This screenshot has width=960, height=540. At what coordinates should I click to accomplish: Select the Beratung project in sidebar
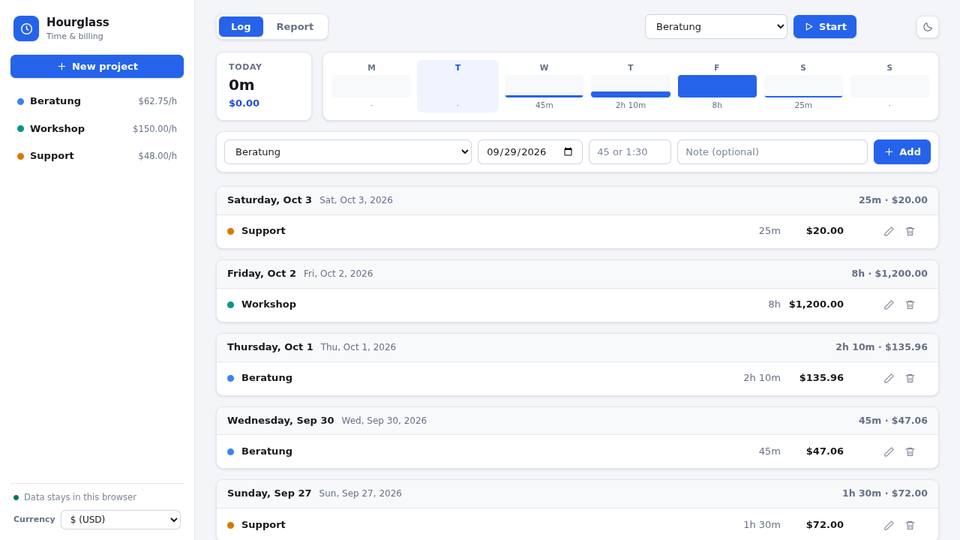(x=97, y=101)
